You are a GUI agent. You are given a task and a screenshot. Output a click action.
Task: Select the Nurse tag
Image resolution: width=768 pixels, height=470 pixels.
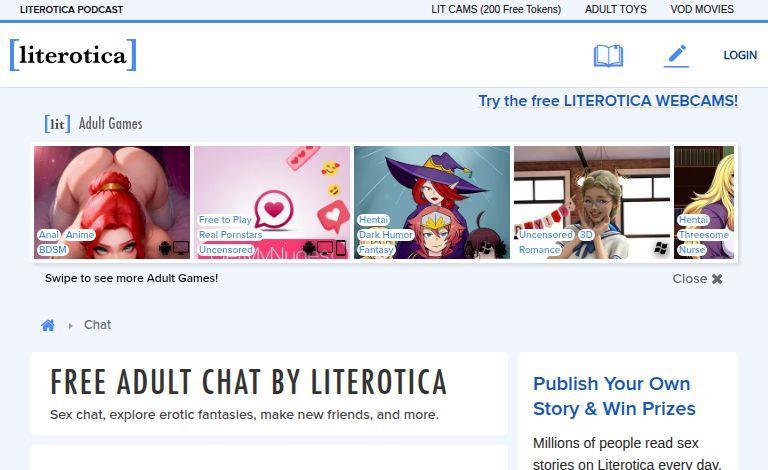point(692,250)
